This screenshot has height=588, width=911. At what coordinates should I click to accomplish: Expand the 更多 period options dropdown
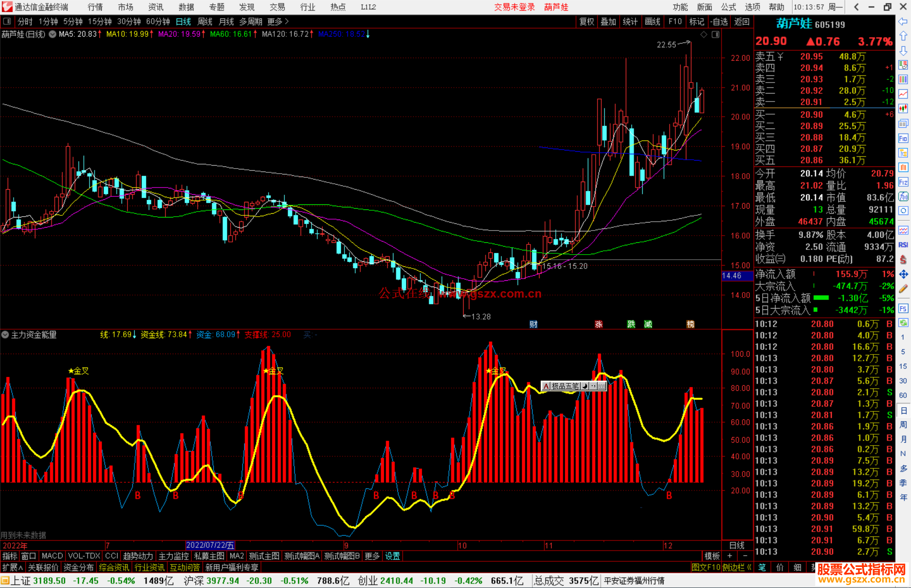tap(278, 21)
